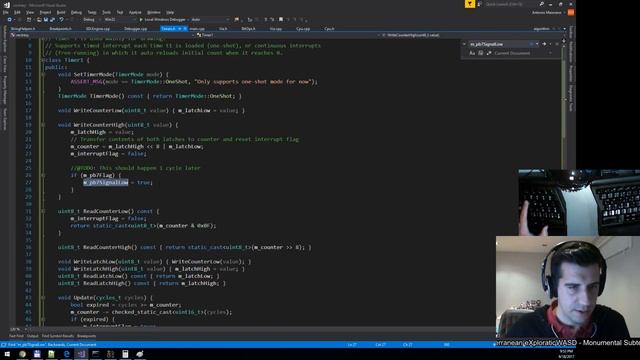Open the Timer1 class navigation dropdown
The width and height of the screenshot is (640, 360).
tap(286, 35)
